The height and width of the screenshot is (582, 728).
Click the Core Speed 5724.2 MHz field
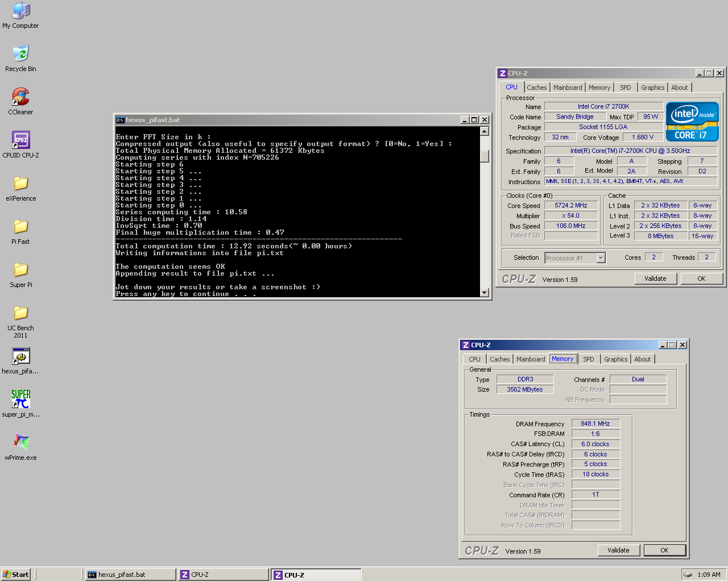tap(571, 205)
